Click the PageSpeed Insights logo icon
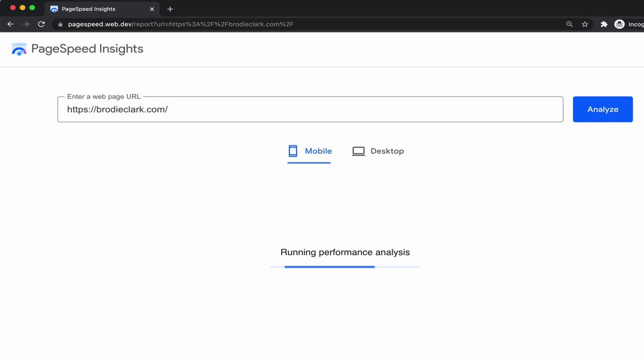644x362 pixels. coord(19,49)
